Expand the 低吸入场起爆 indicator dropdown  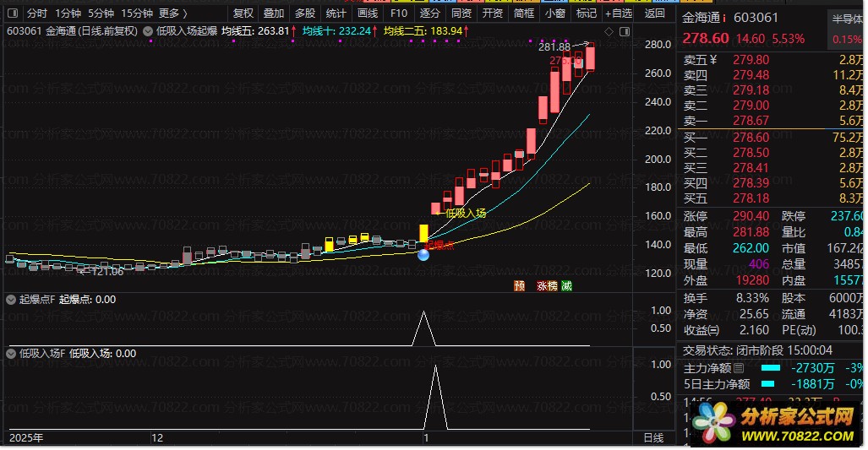(148, 31)
